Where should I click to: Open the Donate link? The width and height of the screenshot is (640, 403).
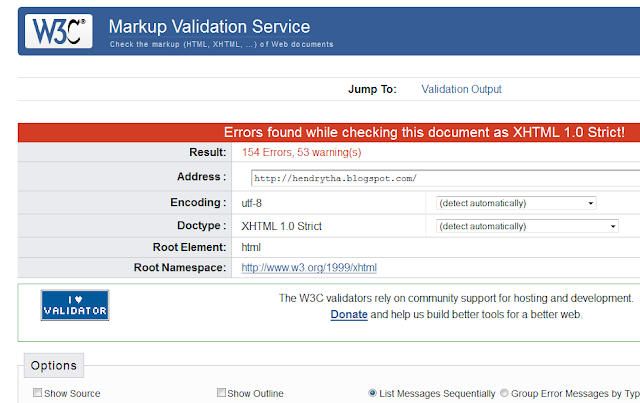point(349,314)
